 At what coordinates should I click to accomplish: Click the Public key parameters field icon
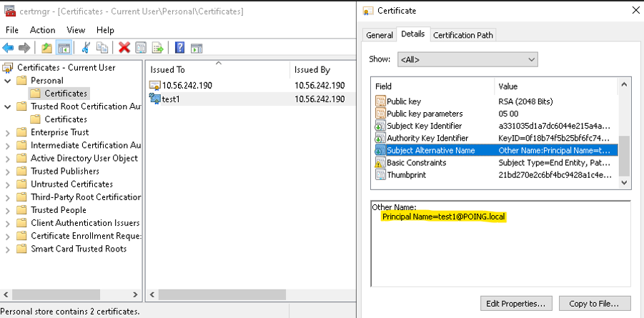click(x=380, y=114)
